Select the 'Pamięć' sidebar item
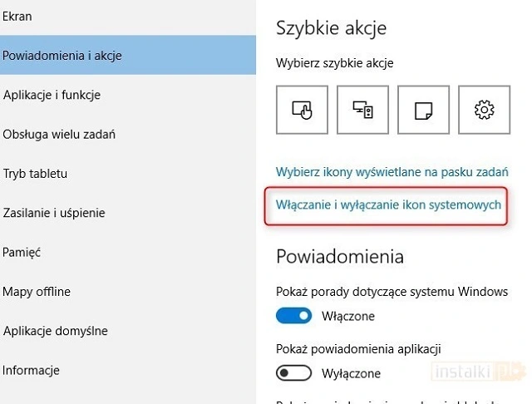 click(22, 252)
